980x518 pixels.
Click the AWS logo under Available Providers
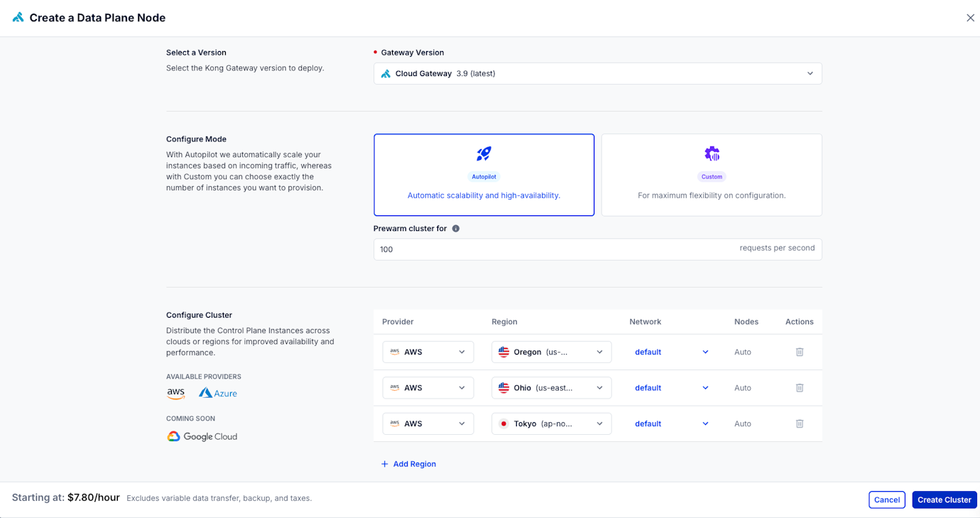[175, 392]
